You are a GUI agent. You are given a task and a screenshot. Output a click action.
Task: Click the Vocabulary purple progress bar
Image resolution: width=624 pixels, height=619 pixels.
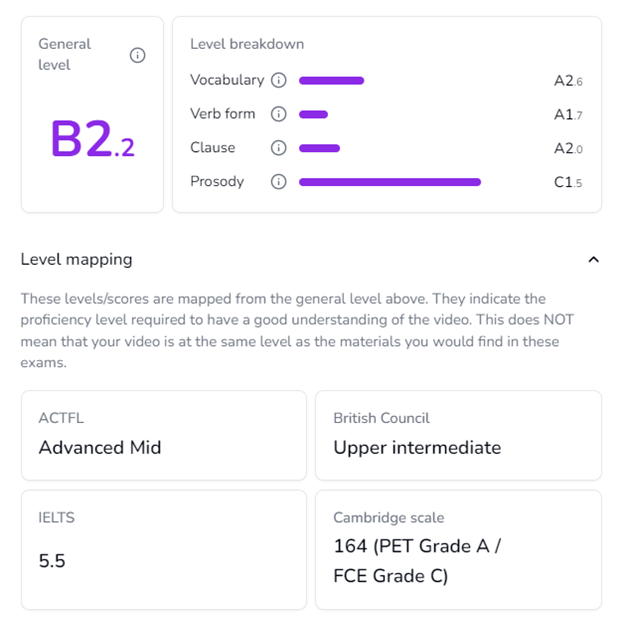click(x=331, y=80)
